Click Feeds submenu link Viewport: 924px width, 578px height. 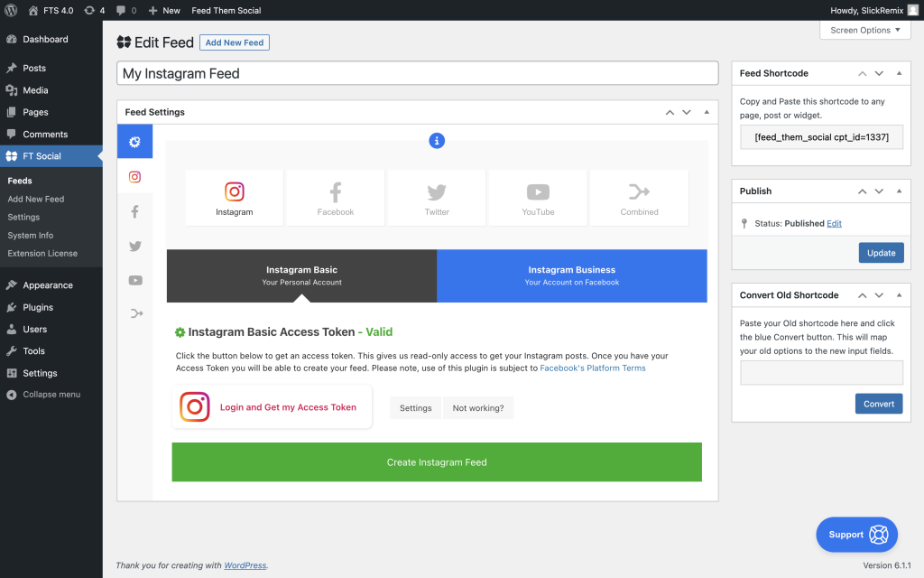20,181
